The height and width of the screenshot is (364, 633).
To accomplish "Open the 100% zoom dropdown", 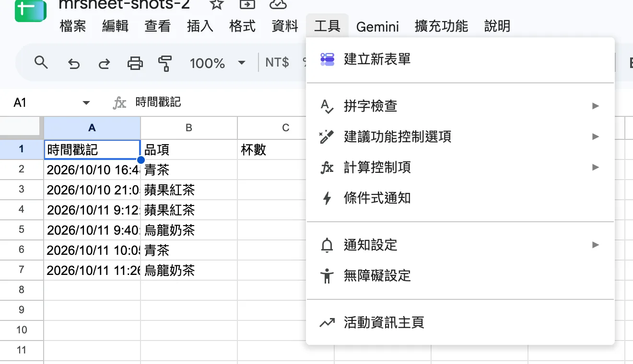I will pos(218,63).
